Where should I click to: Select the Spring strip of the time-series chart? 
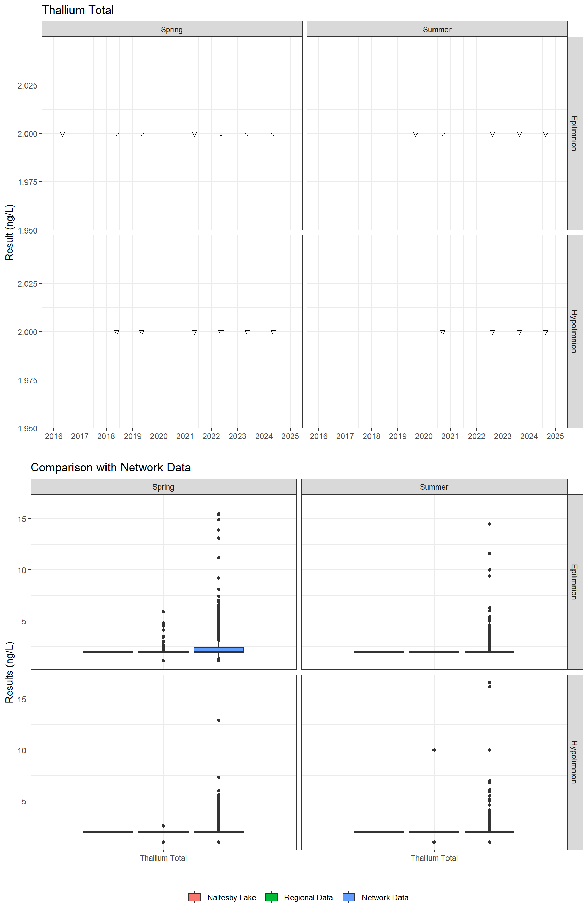172,29
